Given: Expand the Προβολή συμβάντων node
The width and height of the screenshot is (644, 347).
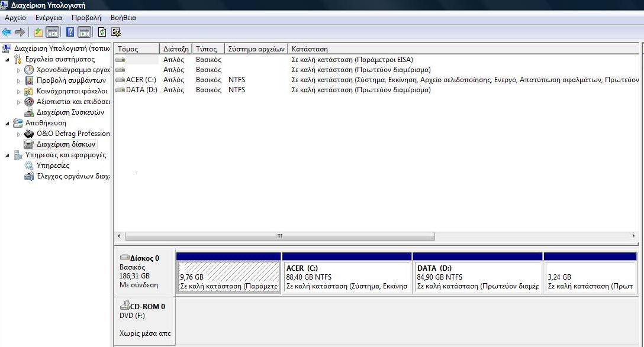Looking at the screenshot, I should pyautogui.click(x=18, y=81).
